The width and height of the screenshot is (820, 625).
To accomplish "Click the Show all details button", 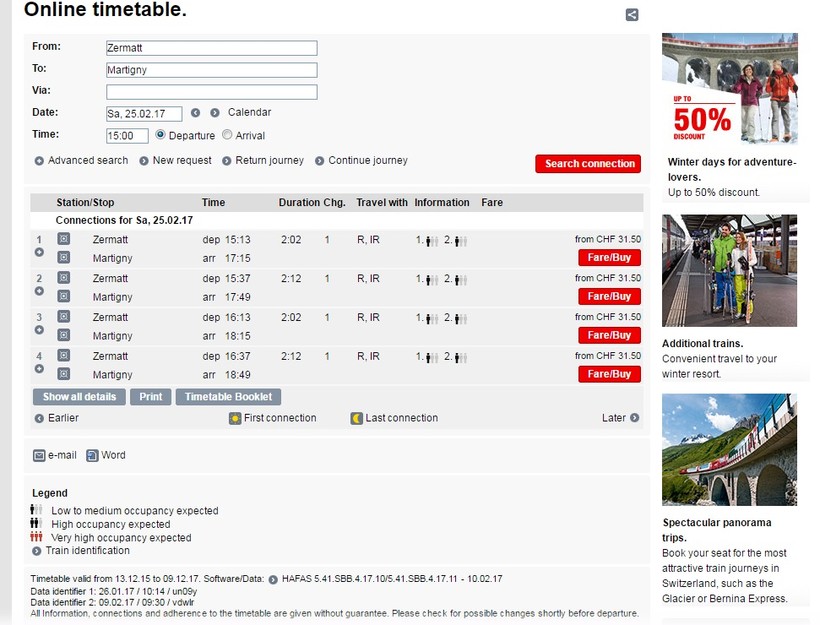I will 79,397.
